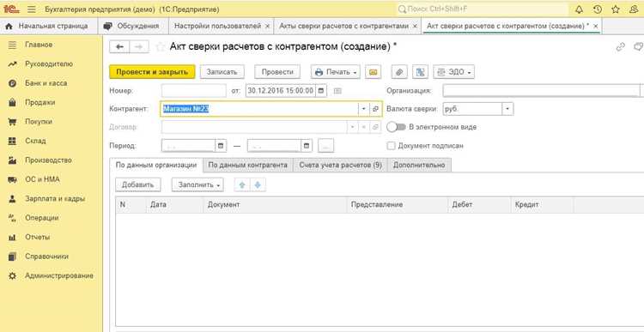The width and height of the screenshot is (644, 332).
Task: Open the ЭДО dropdown menu
Action: 454,72
